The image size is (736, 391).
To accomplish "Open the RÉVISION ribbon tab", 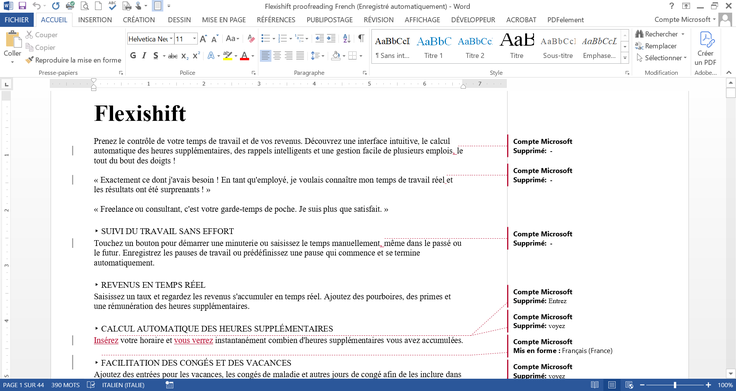I will [378, 20].
